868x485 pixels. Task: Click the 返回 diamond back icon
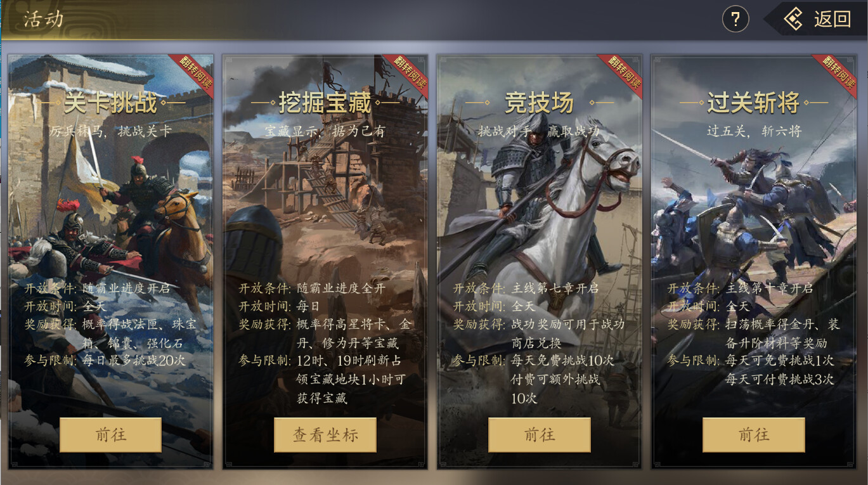793,19
